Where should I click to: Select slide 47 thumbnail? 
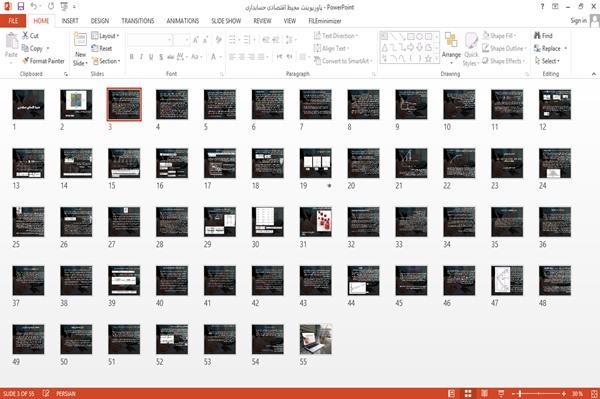point(507,281)
